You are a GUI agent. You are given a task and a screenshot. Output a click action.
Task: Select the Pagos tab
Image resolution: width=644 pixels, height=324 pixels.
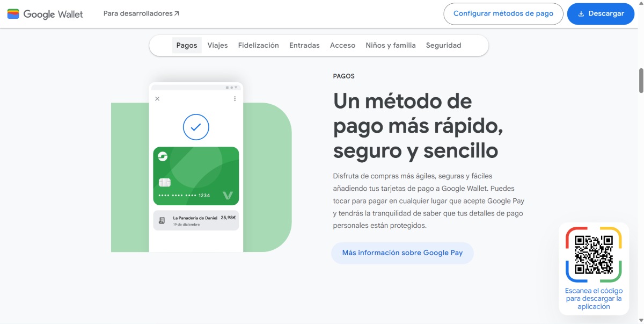(187, 45)
